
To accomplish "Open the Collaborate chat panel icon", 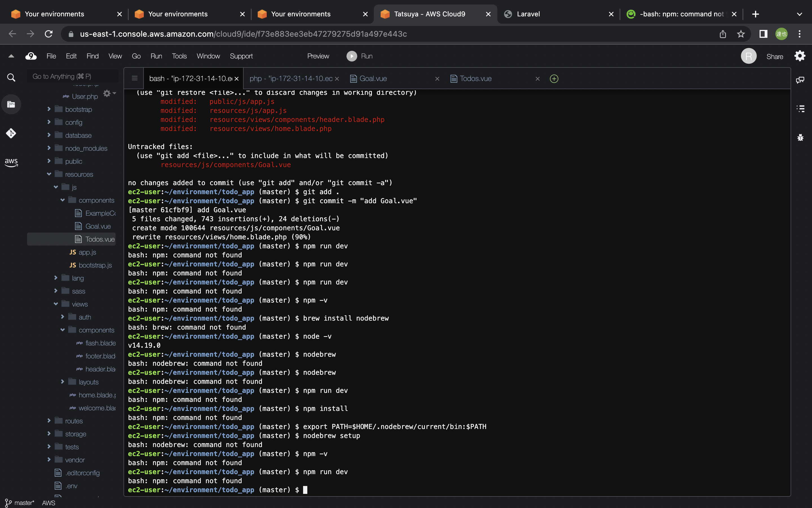I will click(x=800, y=80).
